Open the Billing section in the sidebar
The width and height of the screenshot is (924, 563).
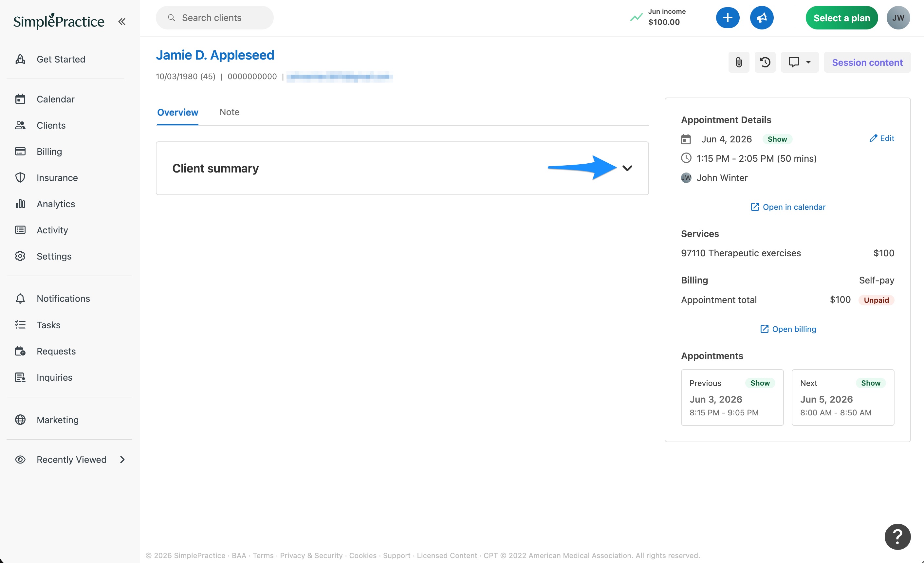tap(38, 152)
